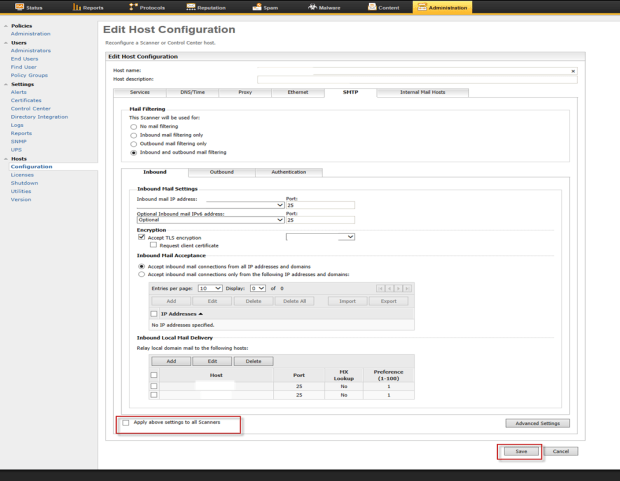
Task: Open the Status section in top navigation
Action: tap(29, 7)
